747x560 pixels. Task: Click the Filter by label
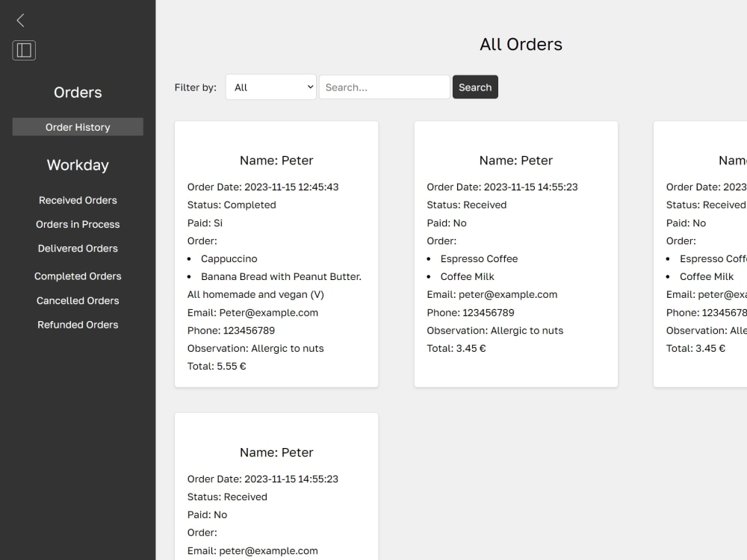pos(195,87)
